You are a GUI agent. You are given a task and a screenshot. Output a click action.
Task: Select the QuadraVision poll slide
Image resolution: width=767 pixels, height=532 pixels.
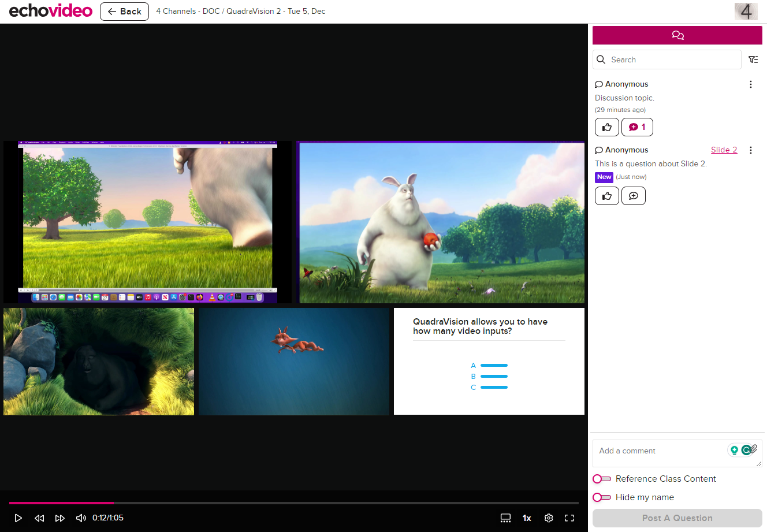(x=489, y=361)
